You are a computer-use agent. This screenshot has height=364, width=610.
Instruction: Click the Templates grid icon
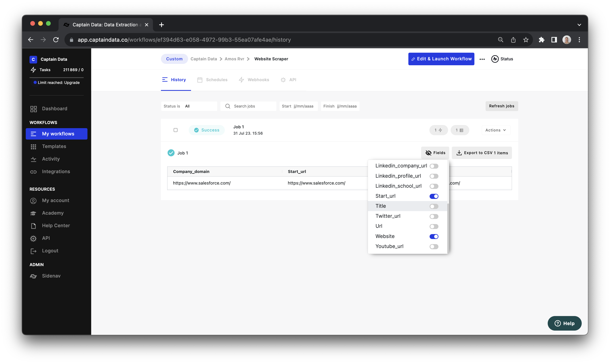coord(33,146)
